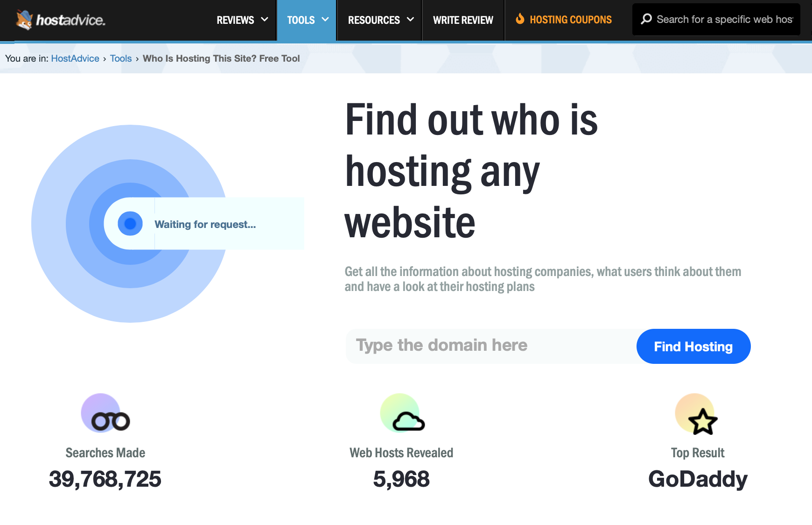Open Hosting Coupons page
Screen dimensions: 812x525
point(564,20)
